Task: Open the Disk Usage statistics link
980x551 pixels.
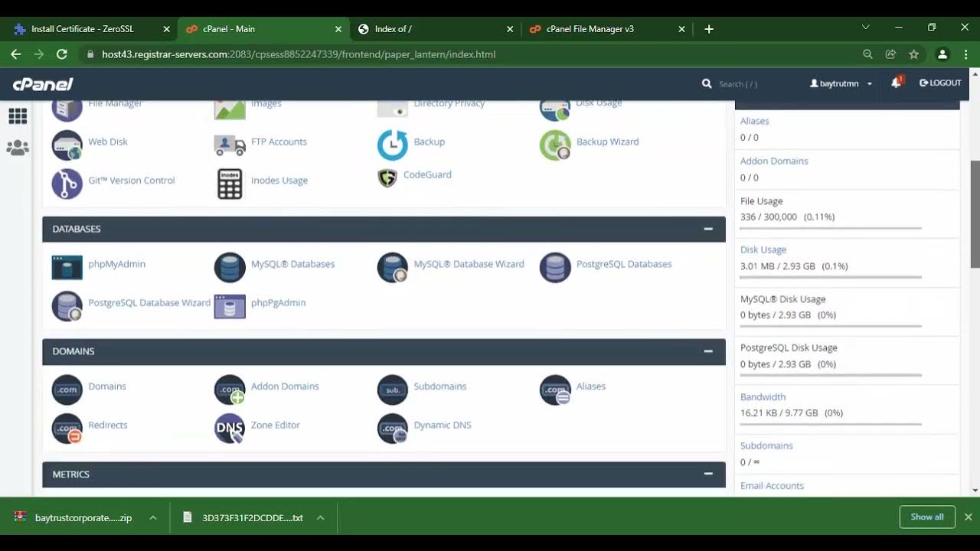Action: click(763, 249)
